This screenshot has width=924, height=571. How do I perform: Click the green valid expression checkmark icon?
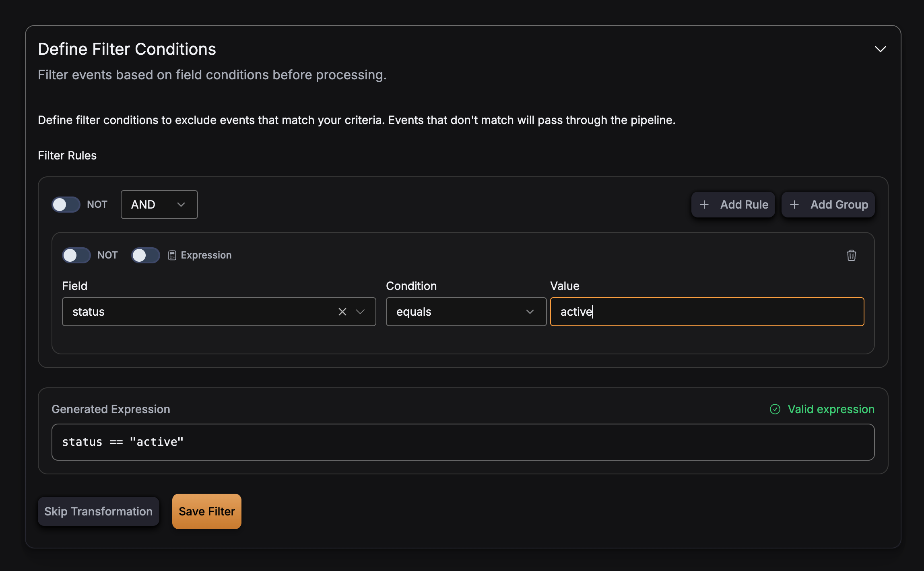775,409
